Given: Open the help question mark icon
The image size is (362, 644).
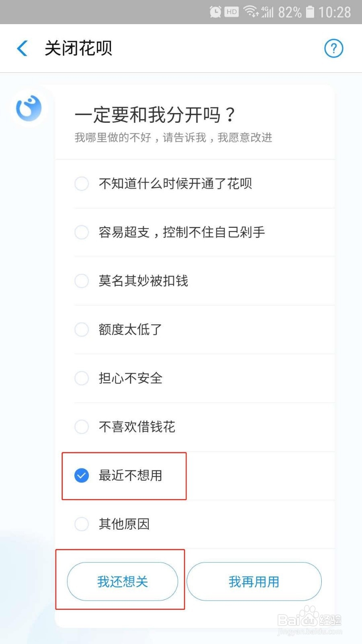Looking at the screenshot, I should (333, 48).
